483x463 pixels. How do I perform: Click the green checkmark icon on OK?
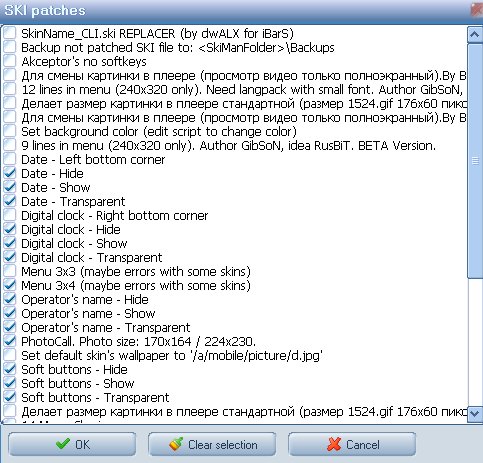click(x=63, y=444)
